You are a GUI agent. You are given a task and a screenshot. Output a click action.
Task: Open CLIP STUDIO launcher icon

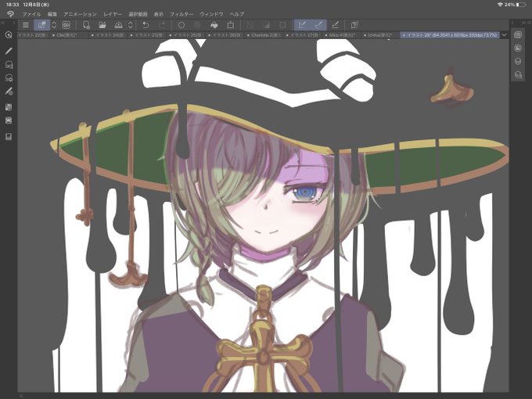[66, 25]
